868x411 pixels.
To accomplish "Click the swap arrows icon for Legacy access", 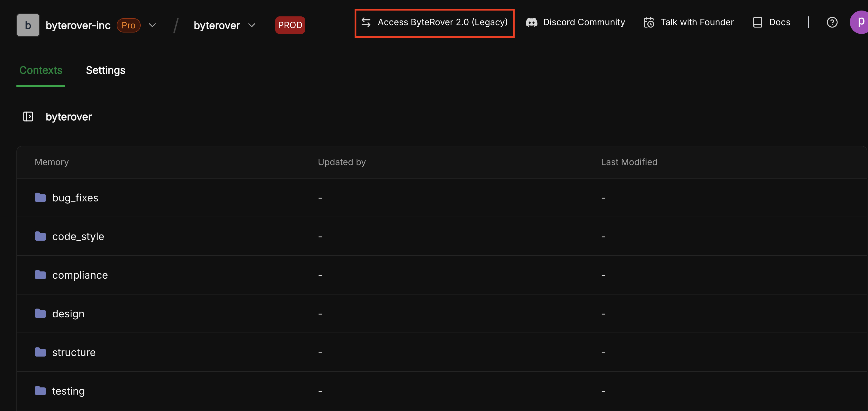I will pos(366,22).
